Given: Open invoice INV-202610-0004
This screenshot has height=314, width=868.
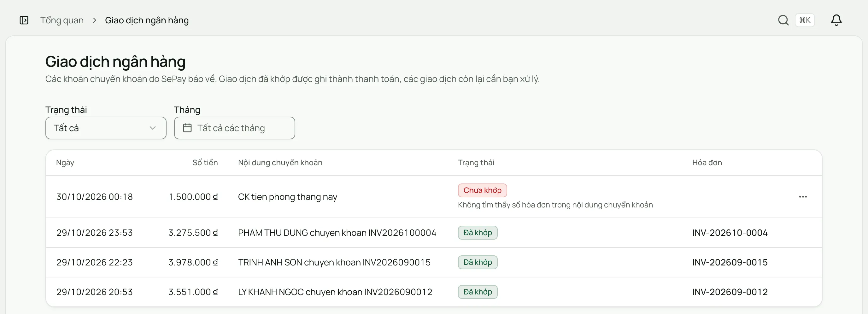Looking at the screenshot, I should (730, 233).
